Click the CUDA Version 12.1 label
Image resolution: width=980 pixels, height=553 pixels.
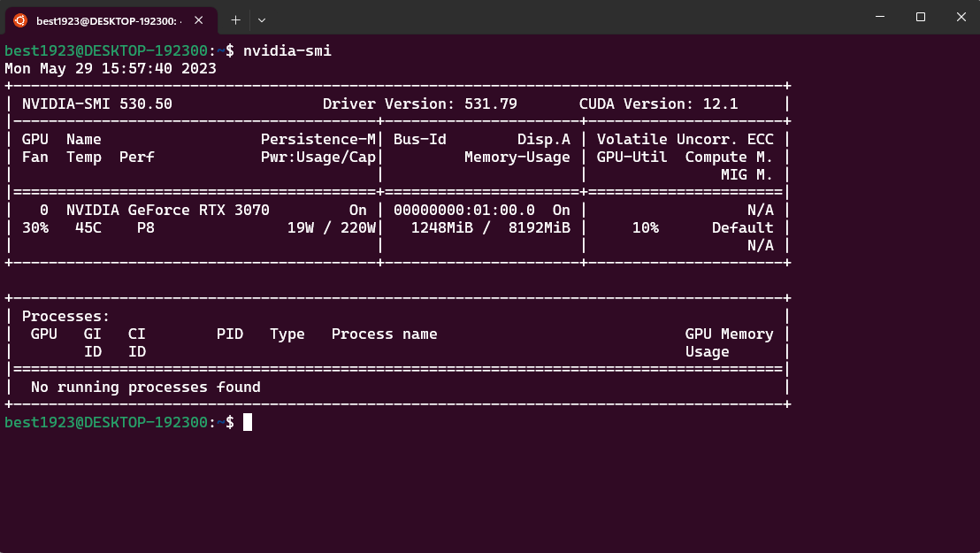(x=658, y=104)
